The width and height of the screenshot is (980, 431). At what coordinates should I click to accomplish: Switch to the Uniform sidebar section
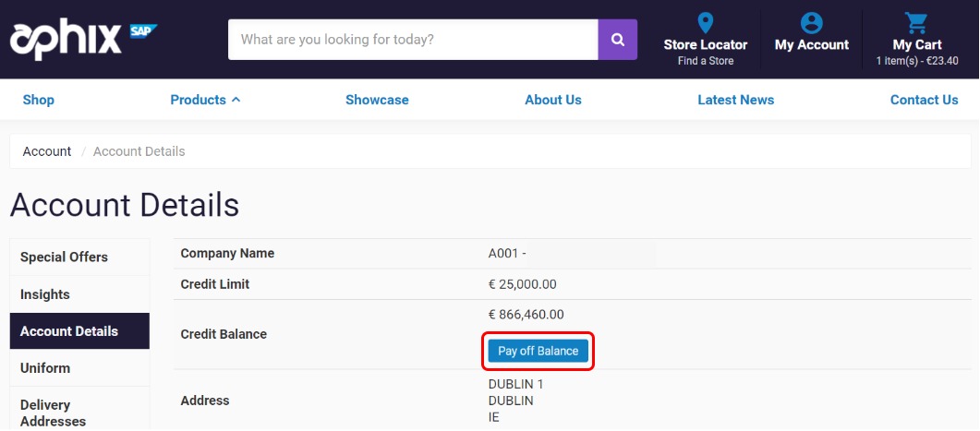45,368
